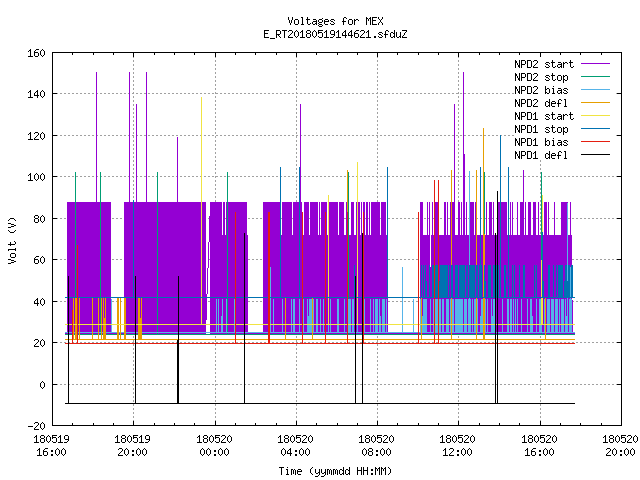Click the red NPD1 bias legend line
The height and width of the screenshot is (480, 640).
(x=595, y=142)
